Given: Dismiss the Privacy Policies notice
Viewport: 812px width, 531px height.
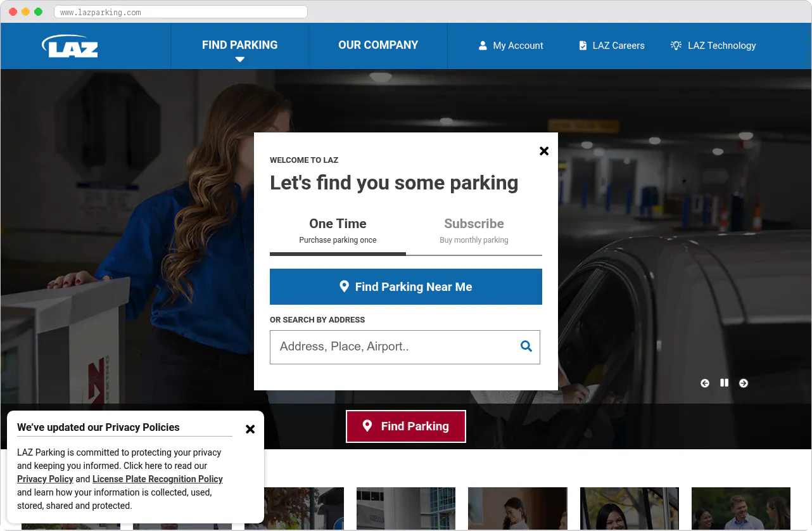Looking at the screenshot, I should (x=250, y=429).
